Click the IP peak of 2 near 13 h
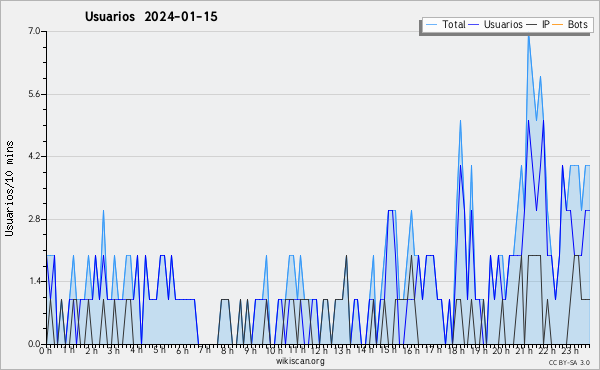This screenshot has width=600, height=370. (x=346, y=256)
